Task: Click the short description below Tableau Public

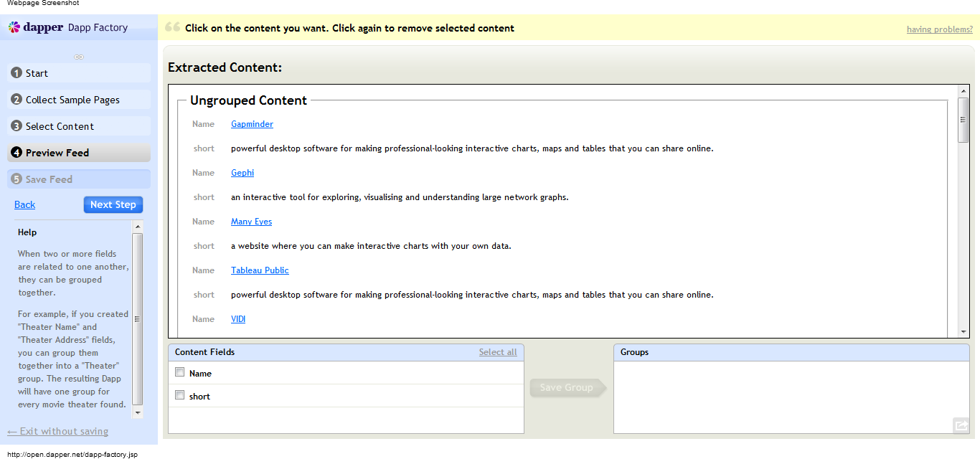Action: click(472, 295)
